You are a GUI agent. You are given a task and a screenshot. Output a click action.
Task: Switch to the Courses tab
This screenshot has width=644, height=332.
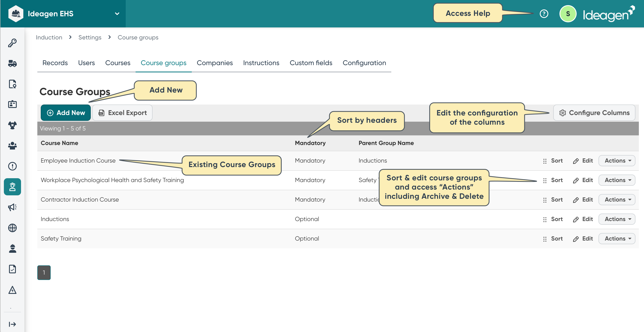(x=118, y=63)
